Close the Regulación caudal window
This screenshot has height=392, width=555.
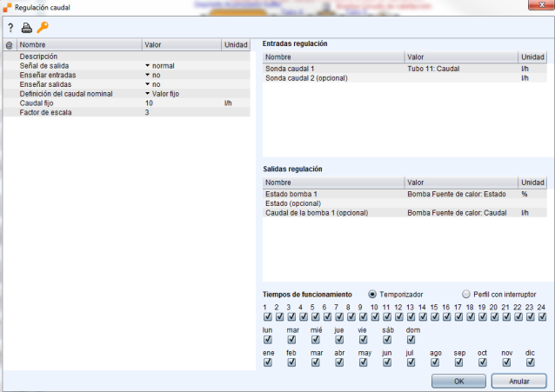(541, 7)
